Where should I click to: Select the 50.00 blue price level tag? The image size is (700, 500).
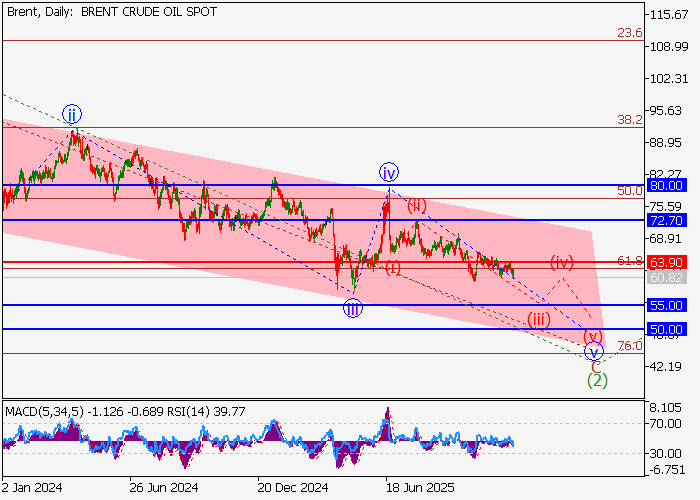point(665,329)
